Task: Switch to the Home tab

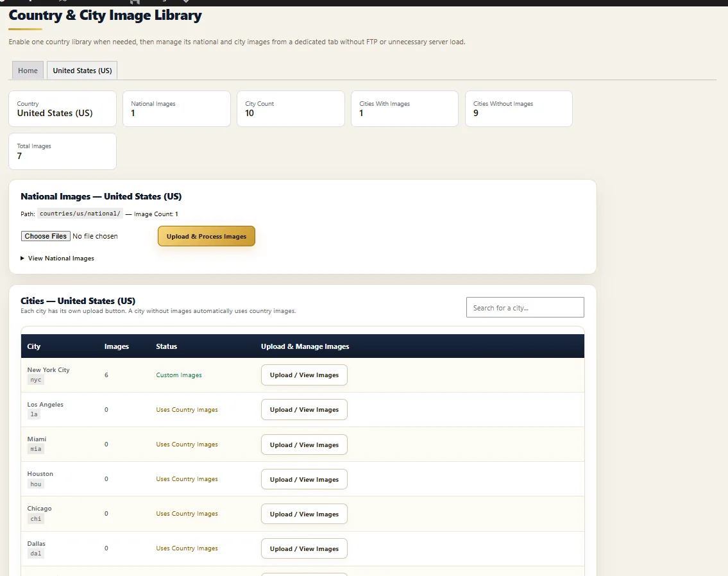Action: pyautogui.click(x=28, y=71)
